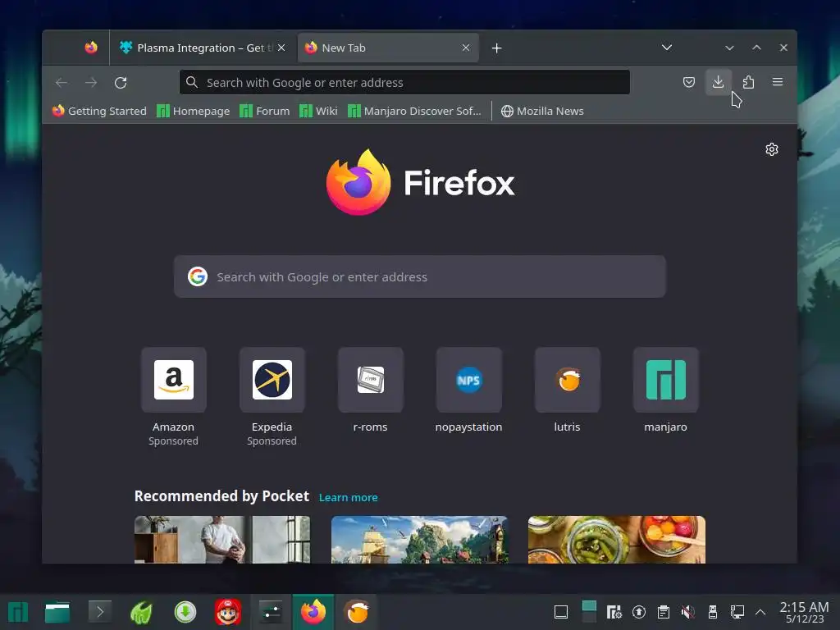Open Mozilla News bookmark
This screenshot has height=630, width=840.
click(x=542, y=111)
